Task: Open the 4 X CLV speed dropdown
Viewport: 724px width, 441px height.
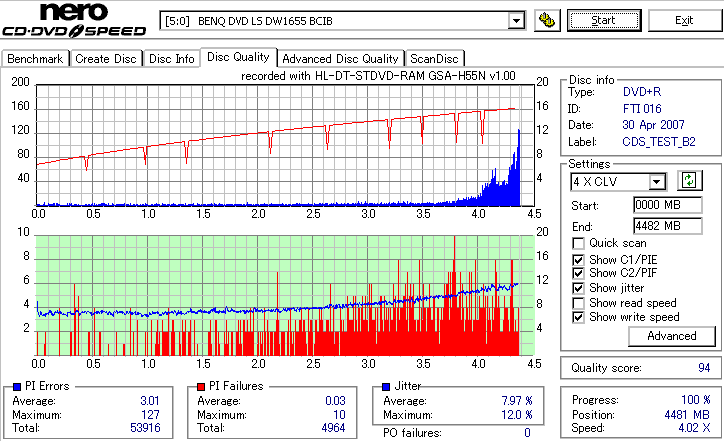Action: pos(656,182)
